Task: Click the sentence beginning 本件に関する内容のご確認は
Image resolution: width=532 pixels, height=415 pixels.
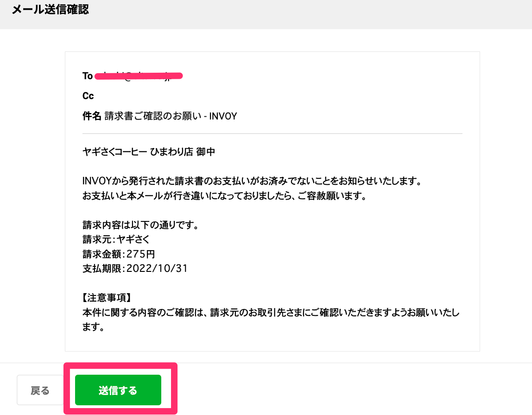Action: pyautogui.click(x=271, y=312)
